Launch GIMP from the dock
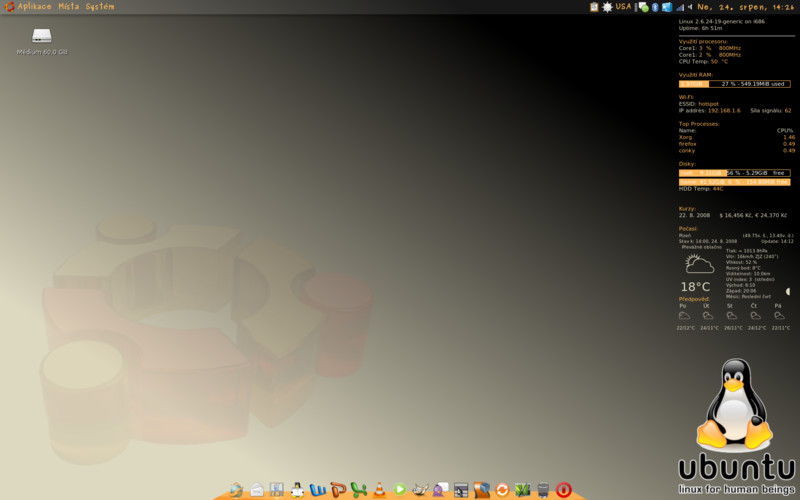Image resolution: width=800 pixels, height=500 pixels. coord(420,490)
